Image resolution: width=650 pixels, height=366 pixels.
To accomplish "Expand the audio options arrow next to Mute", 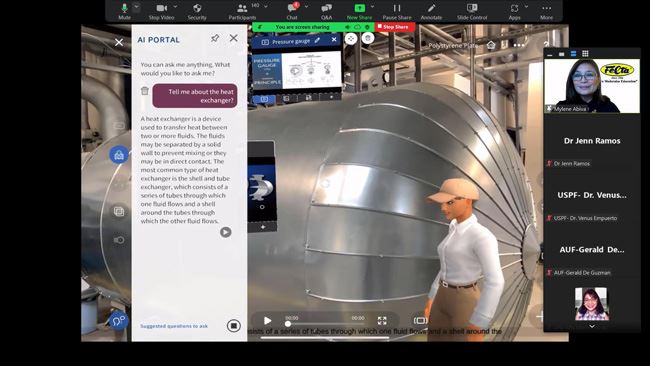I will pos(136,7).
